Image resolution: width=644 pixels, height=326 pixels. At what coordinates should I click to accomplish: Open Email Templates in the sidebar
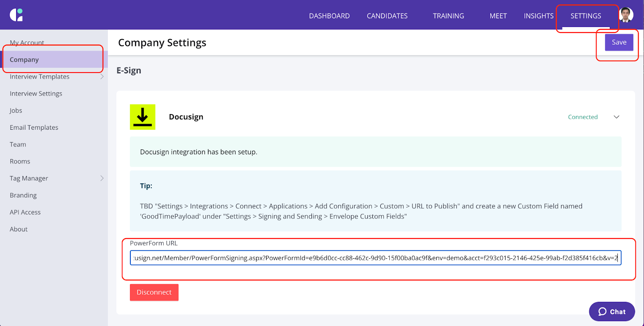34,127
